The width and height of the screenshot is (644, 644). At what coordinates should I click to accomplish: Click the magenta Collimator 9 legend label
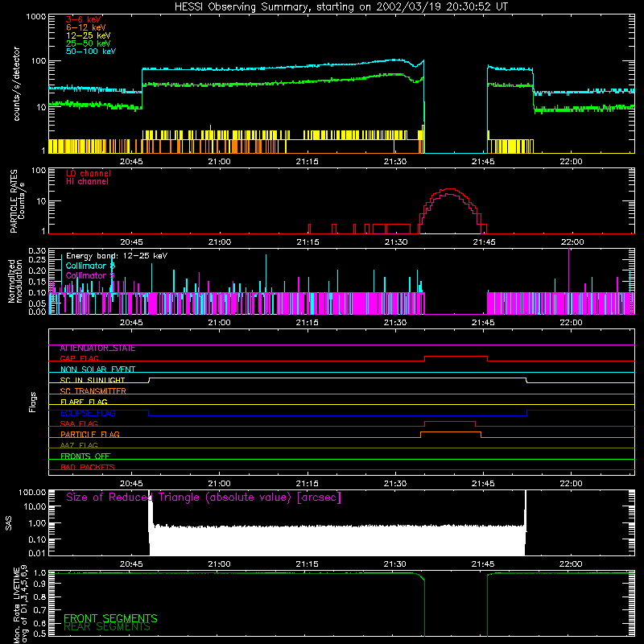90,275
